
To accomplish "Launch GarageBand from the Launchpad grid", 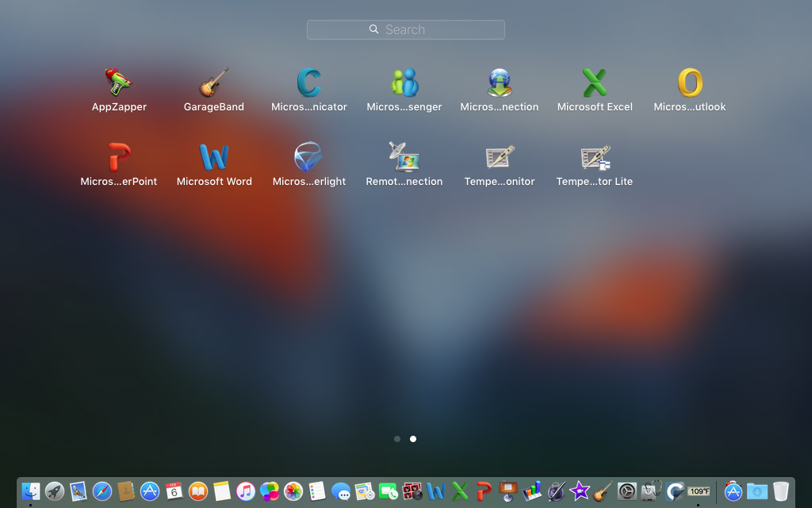I will click(x=214, y=83).
